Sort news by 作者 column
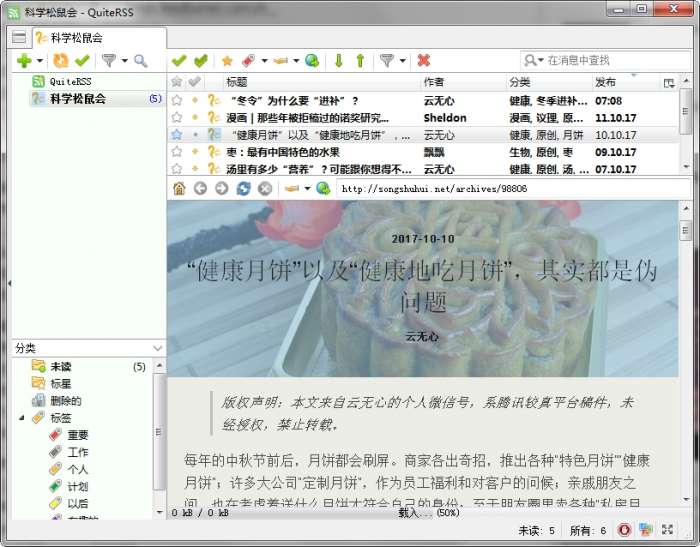 (463, 82)
